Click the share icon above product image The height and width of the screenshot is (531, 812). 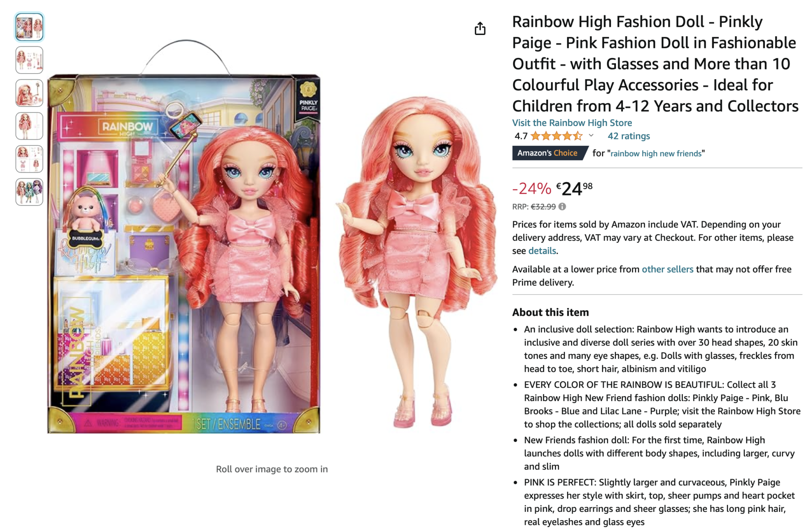pyautogui.click(x=480, y=28)
